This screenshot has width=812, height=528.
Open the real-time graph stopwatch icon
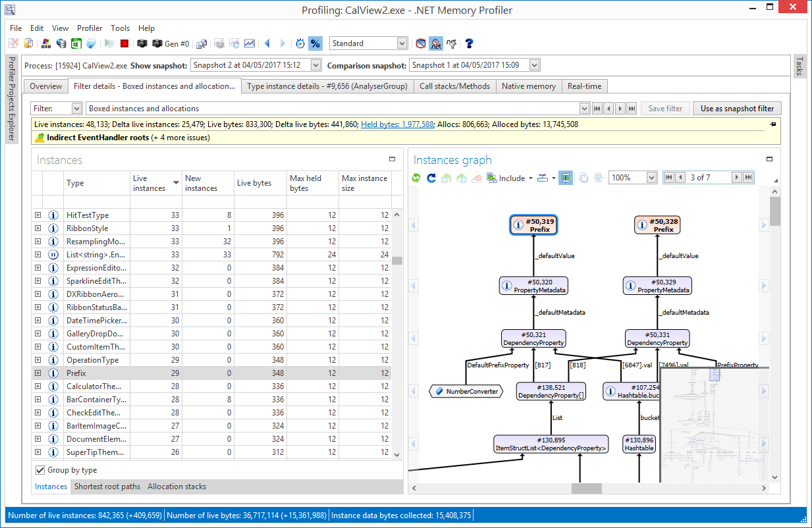pos(300,43)
